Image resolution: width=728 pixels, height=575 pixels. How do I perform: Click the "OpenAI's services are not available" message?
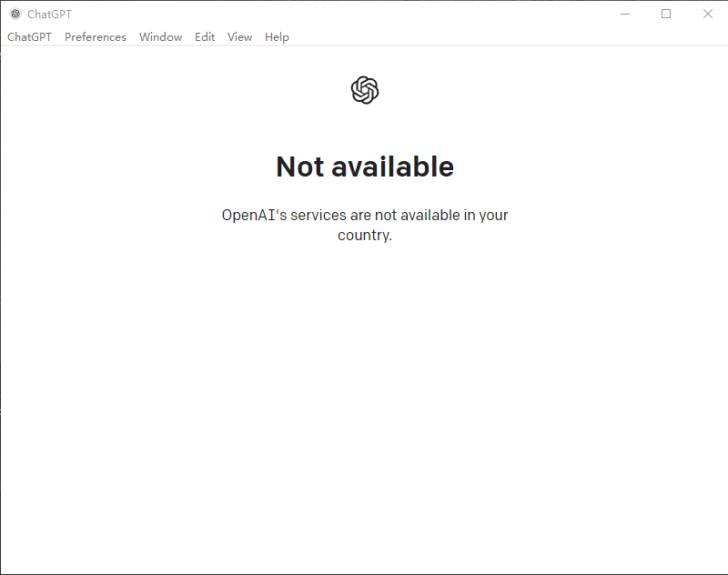(x=365, y=225)
